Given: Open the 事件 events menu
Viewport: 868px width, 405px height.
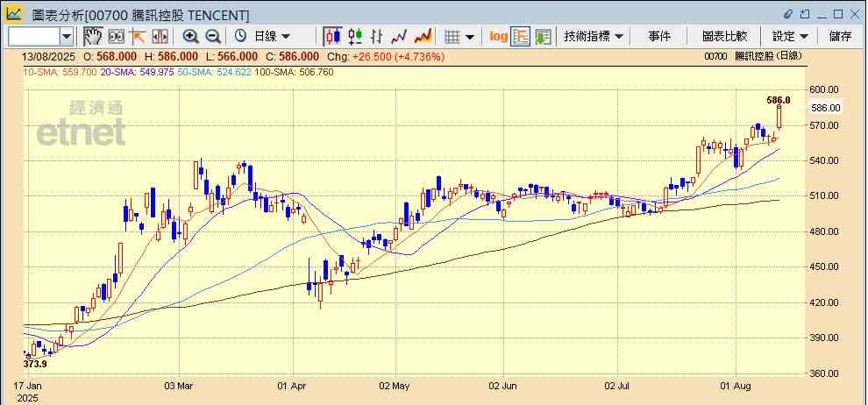Looking at the screenshot, I should [659, 37].
